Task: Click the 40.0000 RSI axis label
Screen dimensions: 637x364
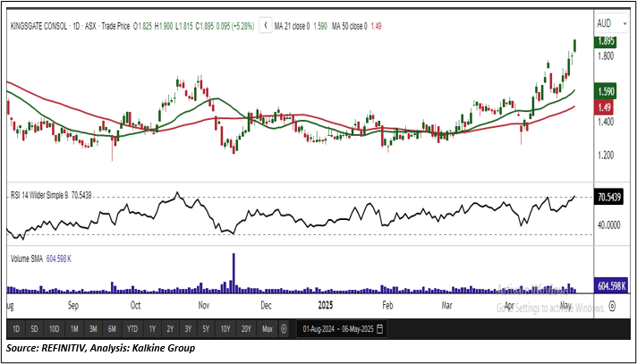Action: tap(609, 224)
